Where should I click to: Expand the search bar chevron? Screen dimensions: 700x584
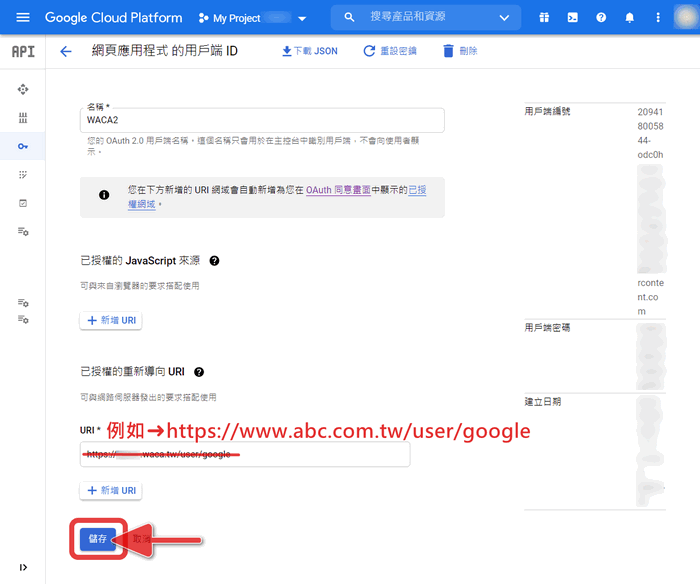[x=504, y=18]
